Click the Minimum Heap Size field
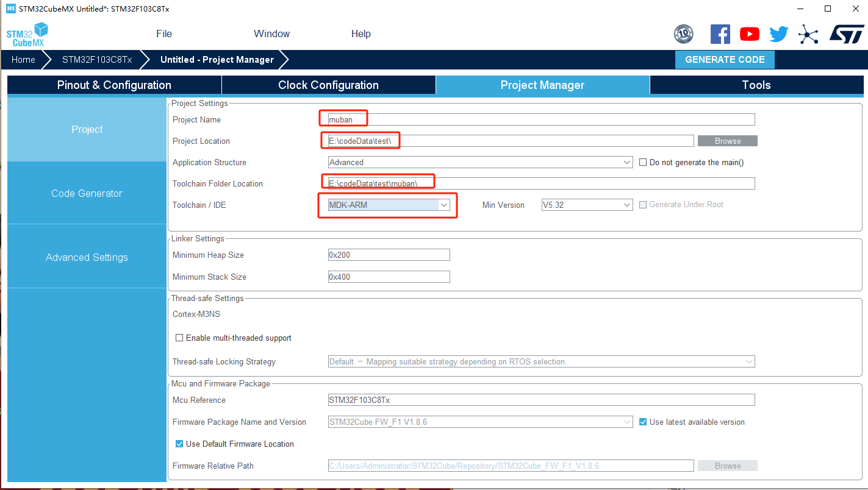This screenshot has height=490, width=868. point(389,255)
